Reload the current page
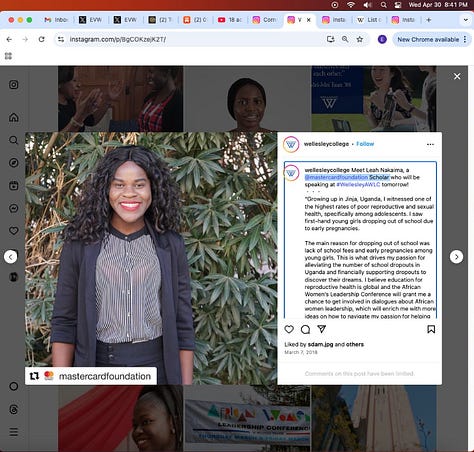The width and height of the screenshot is (474, 452). (41, 39)
